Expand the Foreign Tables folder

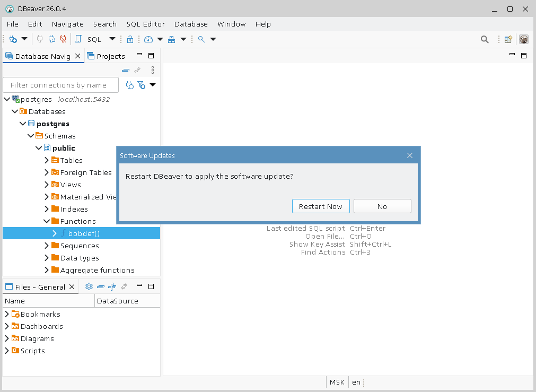(x=47, y=172)
